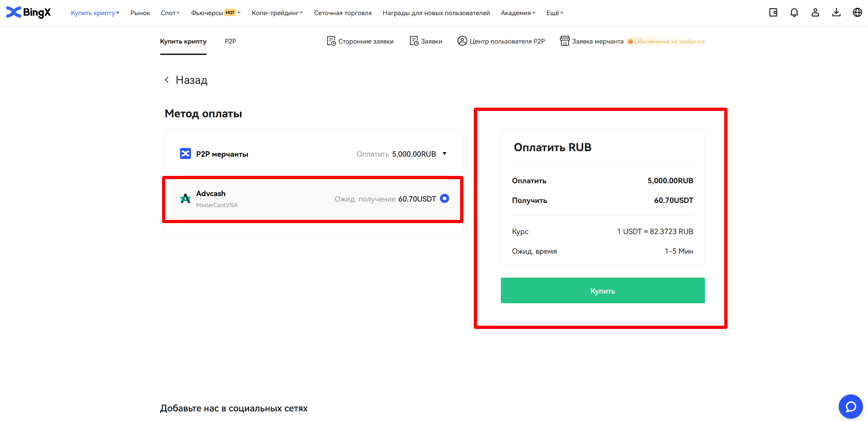Viewport: 868px width, 421px height.
Task: Click the Назад link
Action: (191, 80)
